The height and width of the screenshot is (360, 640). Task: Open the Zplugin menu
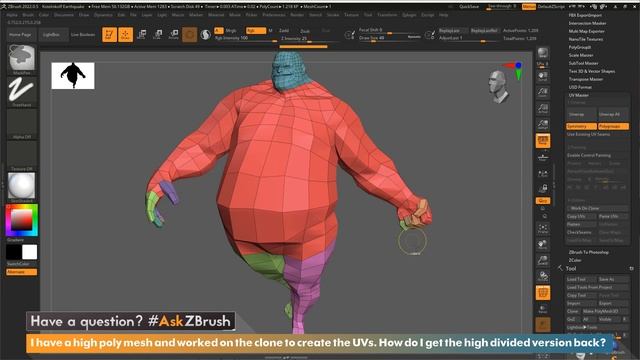coord(409,15)
